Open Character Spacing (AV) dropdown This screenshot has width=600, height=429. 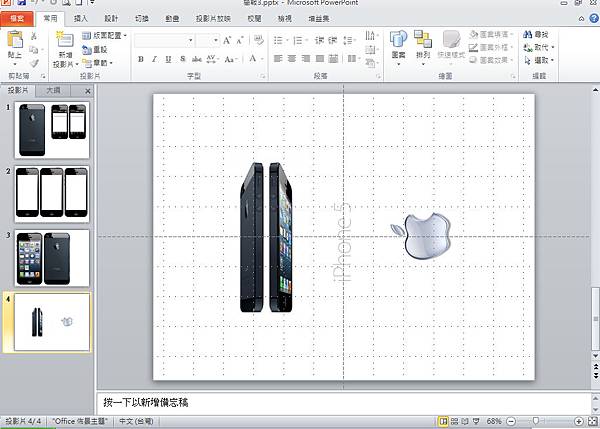(212, 59)
